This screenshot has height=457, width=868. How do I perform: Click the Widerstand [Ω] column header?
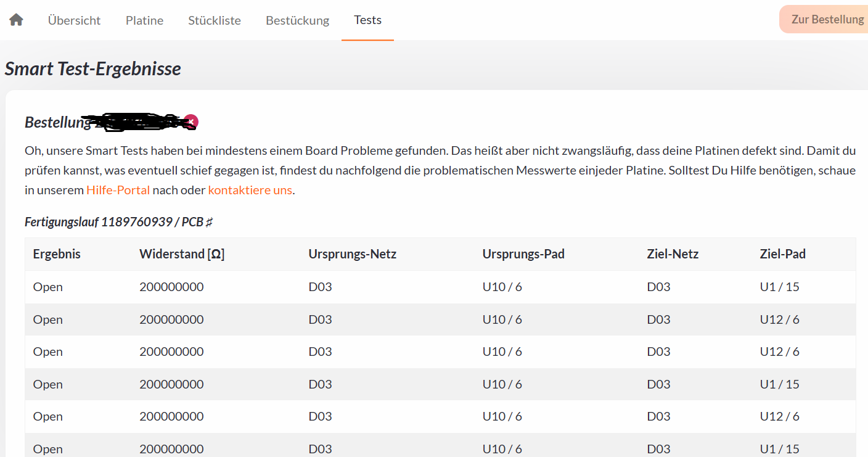click(182, 254)
